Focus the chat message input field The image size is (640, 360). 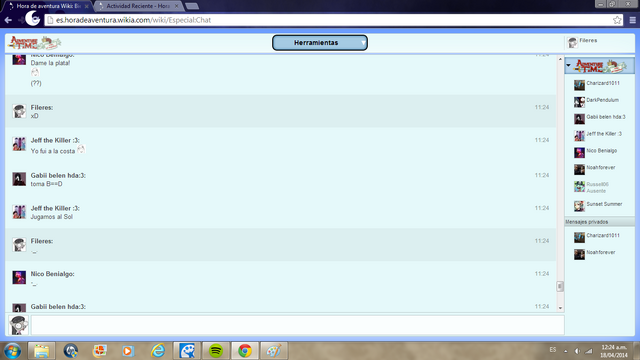(x=298, y=325)
